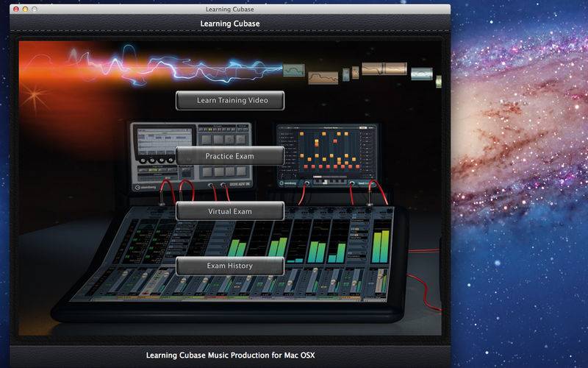
Task: Select the Learning Cubase header label
Action: tap(230, 24)
